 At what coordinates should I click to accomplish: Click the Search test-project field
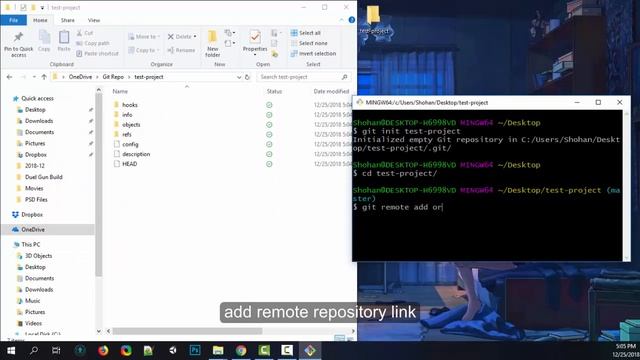(304, 77)
